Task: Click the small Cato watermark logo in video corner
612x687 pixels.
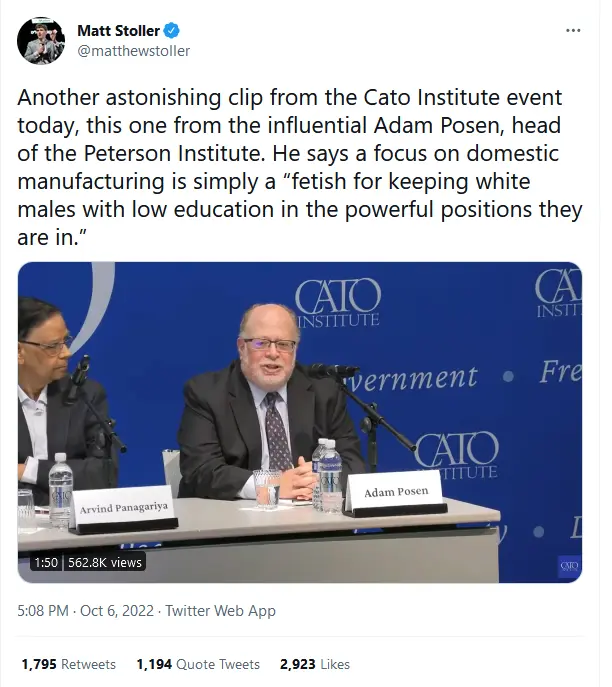Action: tap(569, 566)
